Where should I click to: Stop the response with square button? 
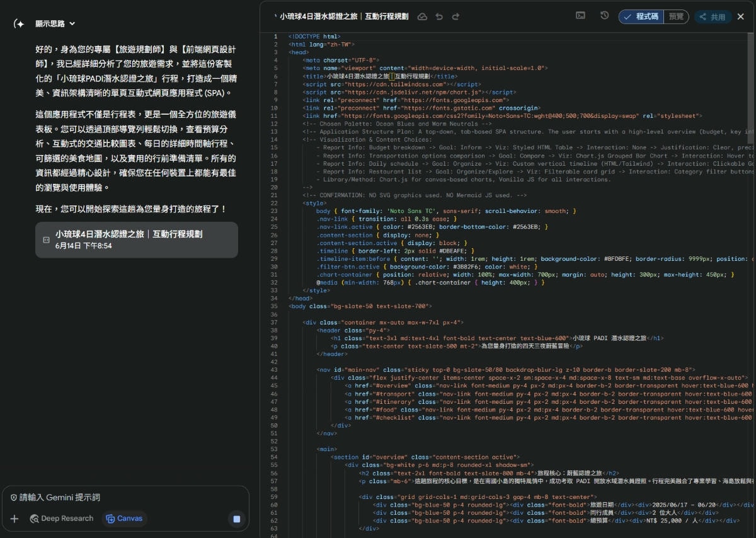pyautogui.click(x=236, y=519)
